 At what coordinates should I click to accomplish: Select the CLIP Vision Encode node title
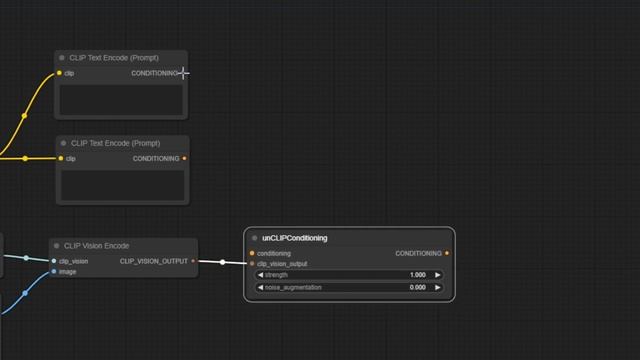(96, 246)
